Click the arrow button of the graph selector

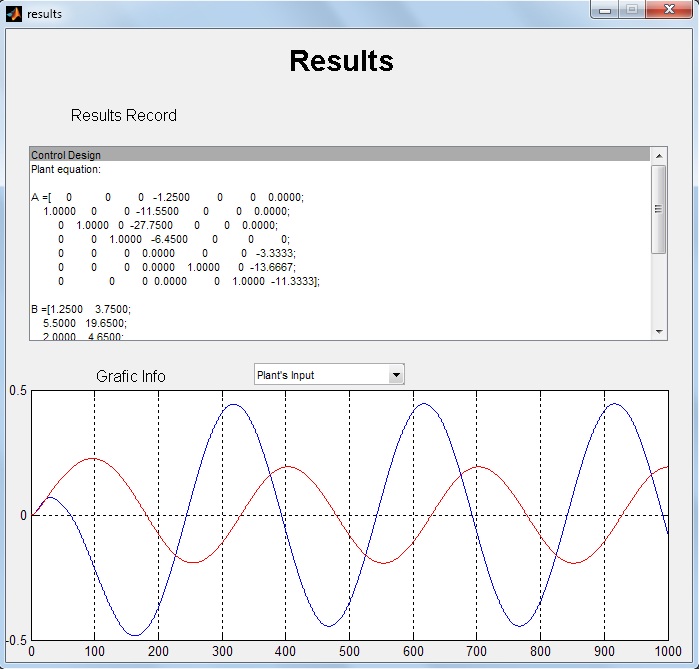[x=396, y=375]
